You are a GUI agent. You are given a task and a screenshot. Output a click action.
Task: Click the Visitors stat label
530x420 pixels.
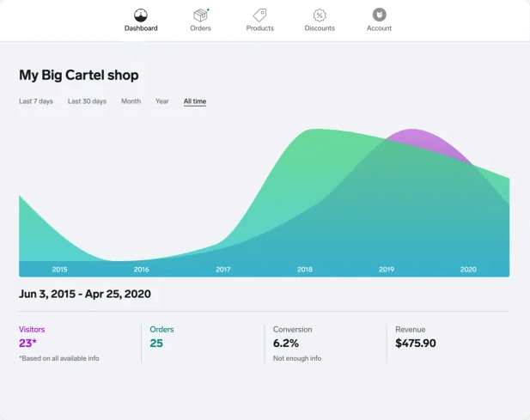[32, 329]
